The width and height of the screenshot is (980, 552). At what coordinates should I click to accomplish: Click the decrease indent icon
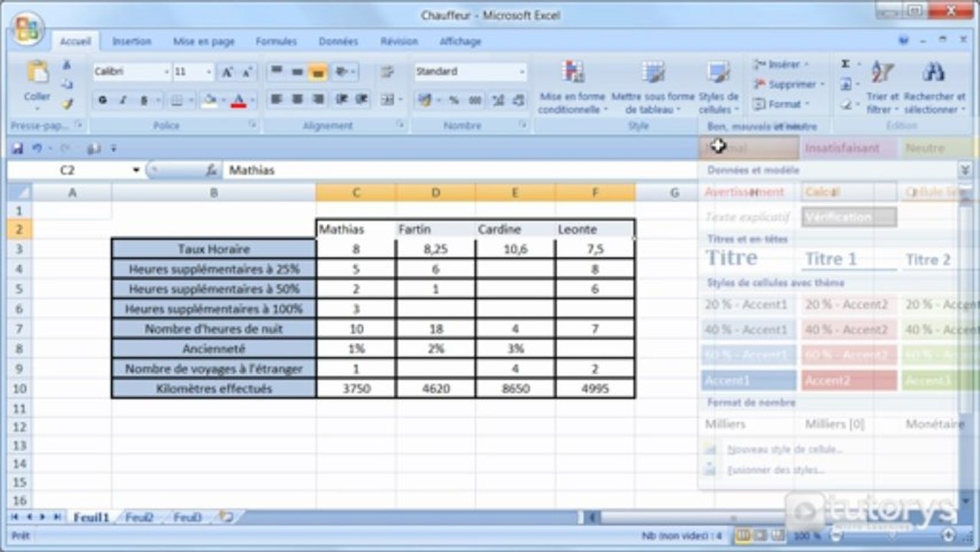pos(342,100)
